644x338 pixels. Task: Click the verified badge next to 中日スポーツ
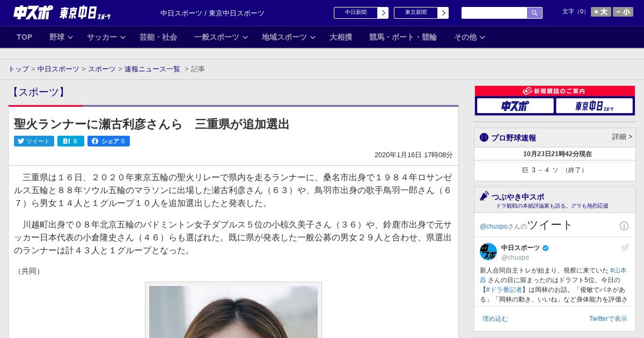click(546, 248)
